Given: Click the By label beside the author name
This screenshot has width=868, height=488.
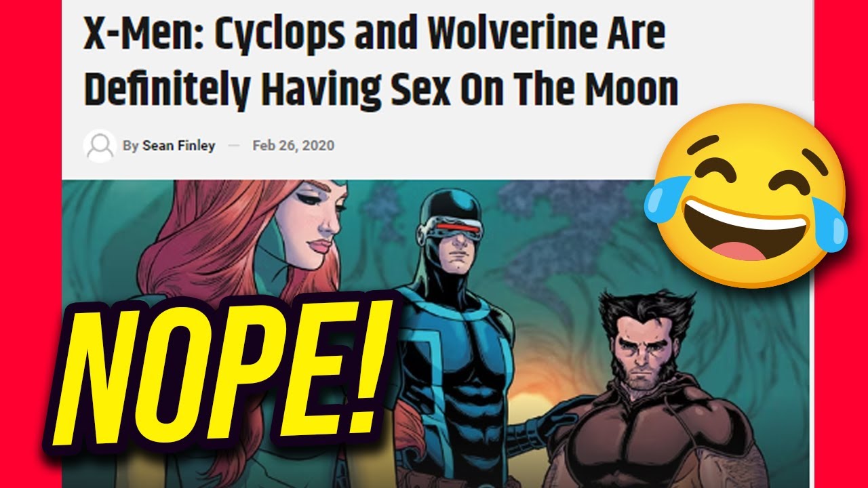Looking at the screenshot, I should 130,146.
